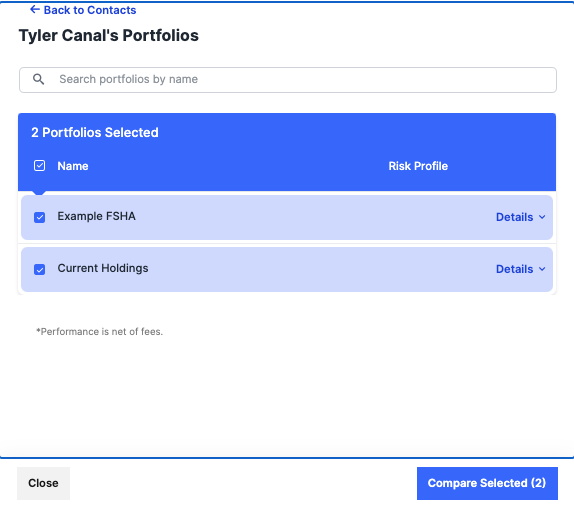
Task: Uncheck the Example FSHA checkbox
Action: pos(40,217)
